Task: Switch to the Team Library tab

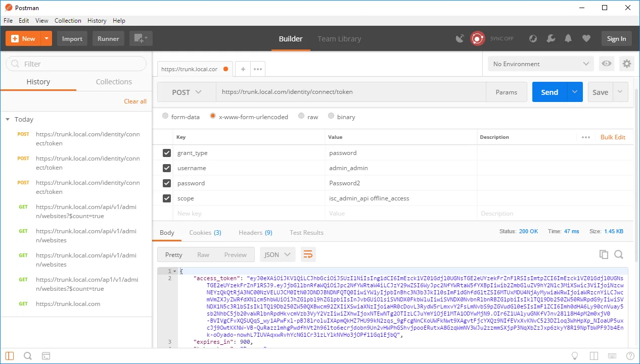Action: [x=339, y=39]
